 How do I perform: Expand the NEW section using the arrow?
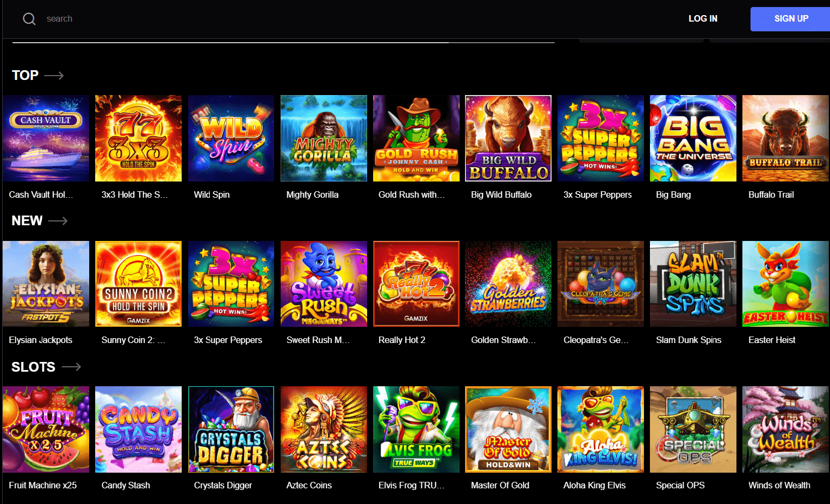(x=58, y=221)
